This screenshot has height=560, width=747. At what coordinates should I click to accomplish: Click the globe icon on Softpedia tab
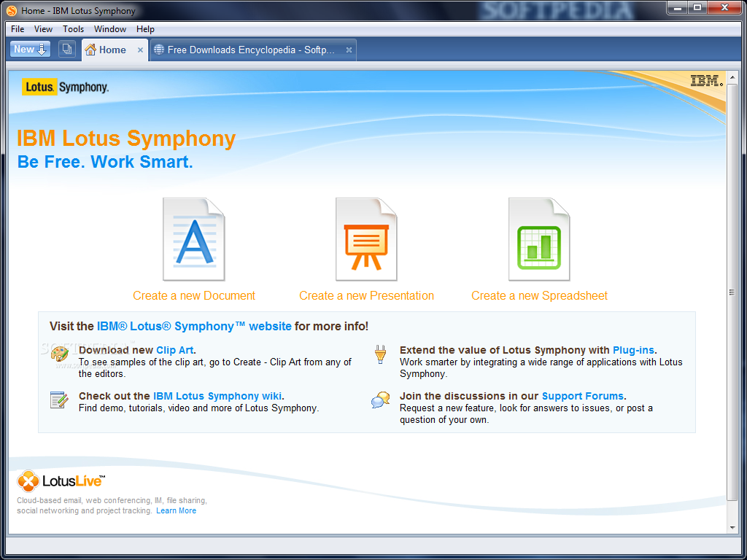coord(159,50)
